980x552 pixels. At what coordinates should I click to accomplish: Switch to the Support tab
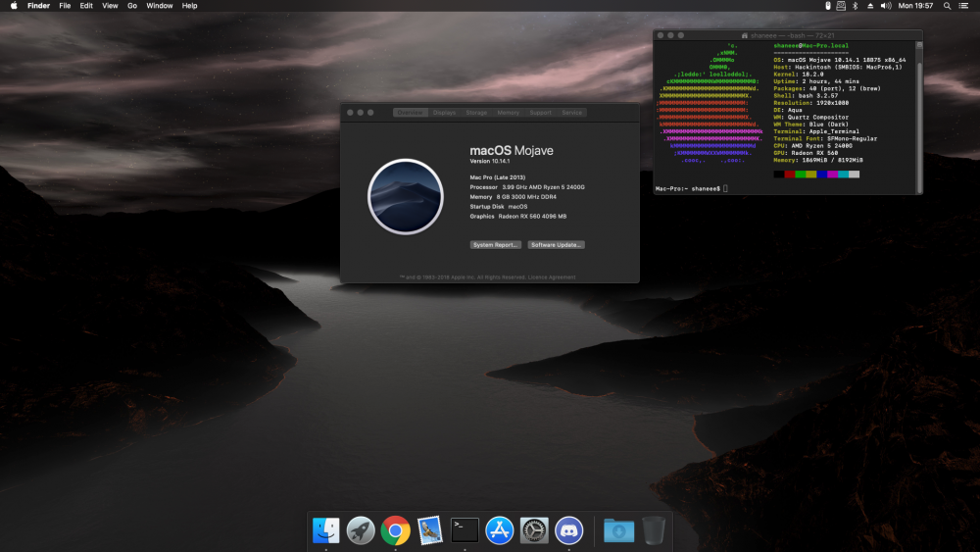click(x=541, y=113)
